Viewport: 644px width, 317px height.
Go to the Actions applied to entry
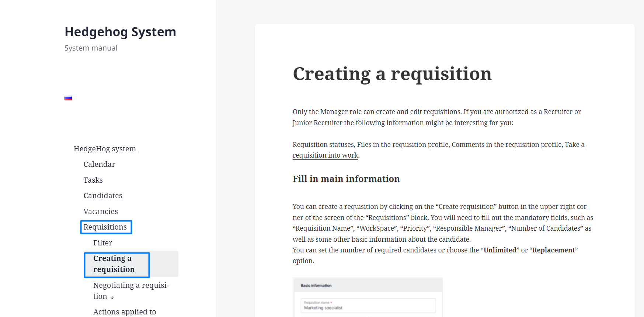point(125,312)
